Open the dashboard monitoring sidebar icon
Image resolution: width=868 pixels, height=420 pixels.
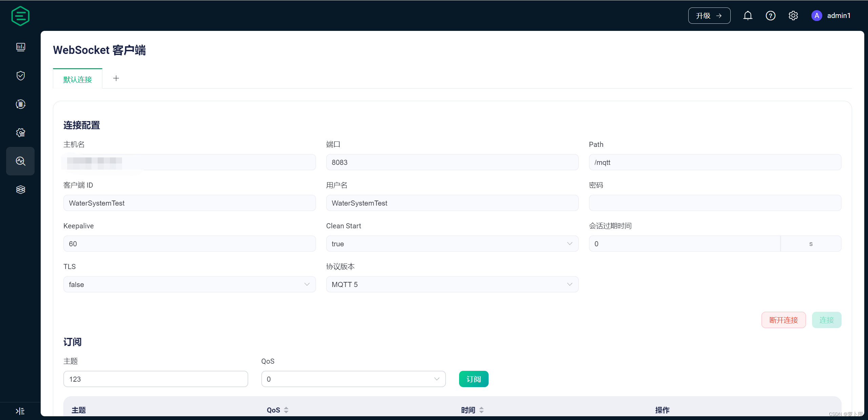pos(21,47)
